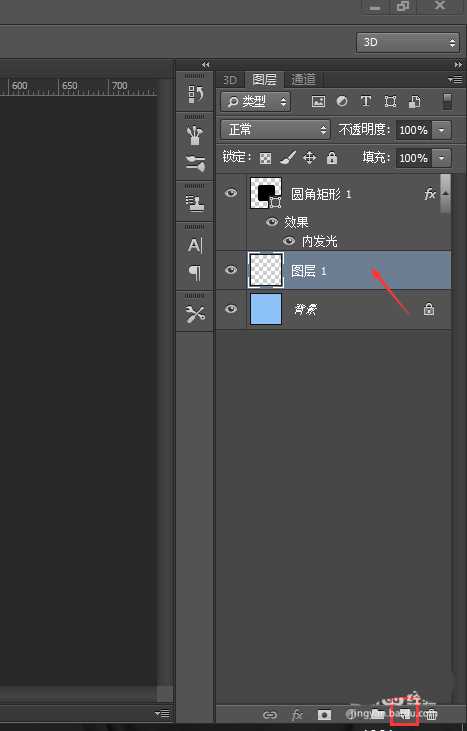Open the Character panel icon
The width and height of the screenshot is (467, 731).
click(x=195, y=245)
